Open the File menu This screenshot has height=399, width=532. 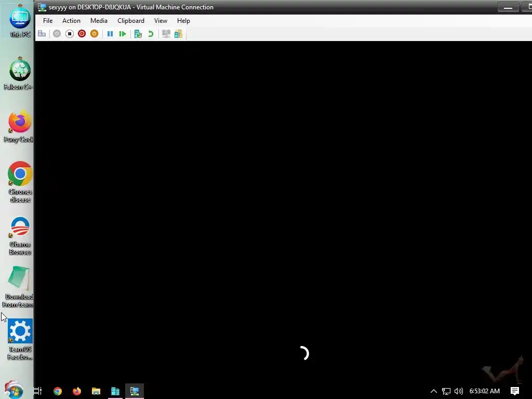[x=48, y=21]
